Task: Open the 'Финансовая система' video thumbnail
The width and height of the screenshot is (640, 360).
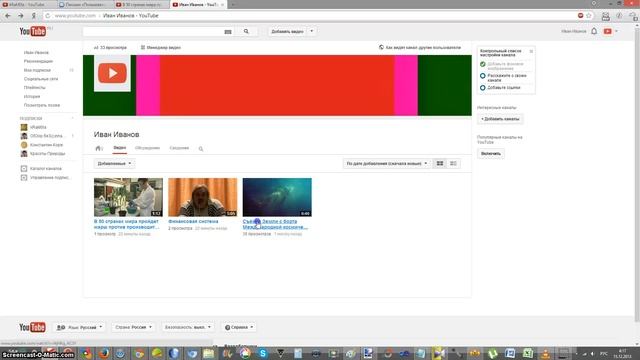Action: point(202,197)
